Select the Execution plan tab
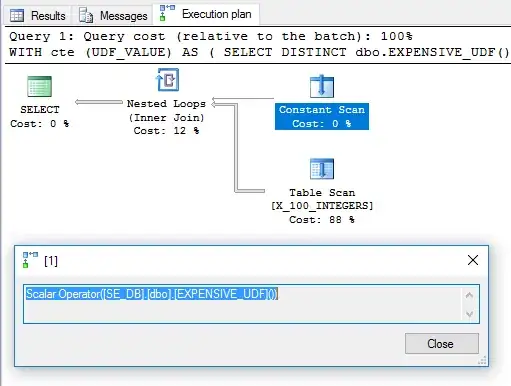The width and height of the screenshot is (511, 386). coord(206,14)
